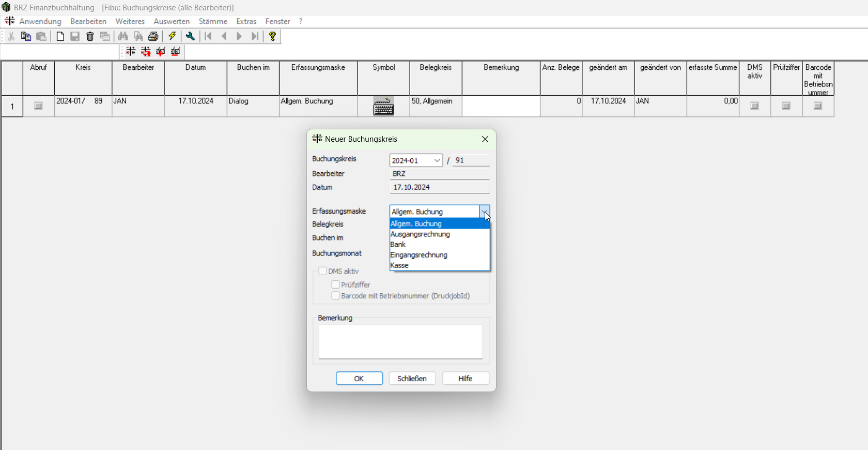Select Allgem. Buchung from the dropdown list
This screenshot has width=868, height=450.
click(x=440, y=224)
